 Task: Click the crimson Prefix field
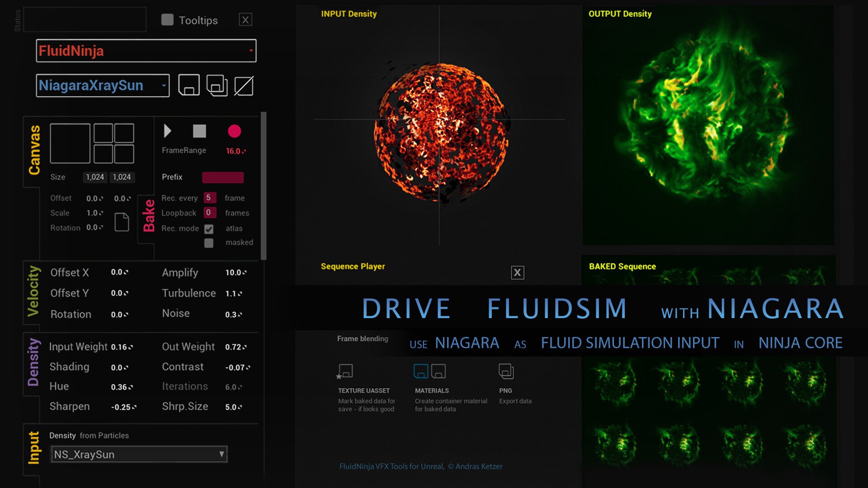(223, 177)
